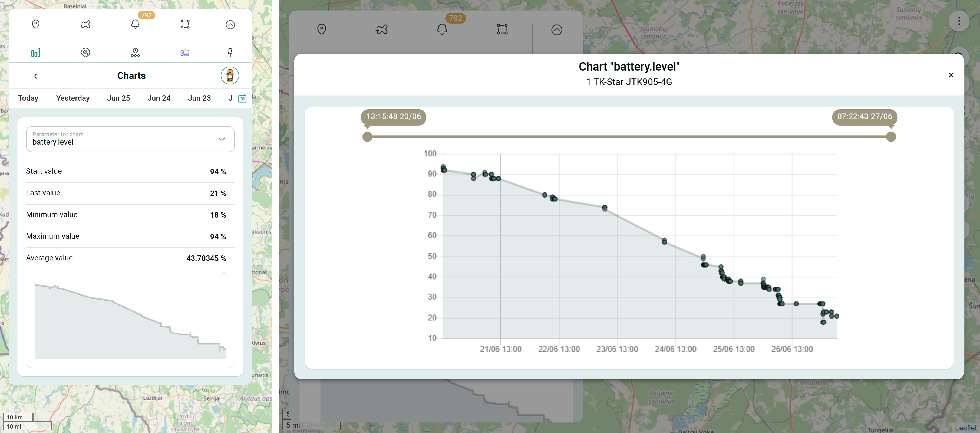Click the 13:15:48 20/06 start time bubble
The height and width of the screenshot is (433, 980).
pyautogui.click(x=393, y=117)
